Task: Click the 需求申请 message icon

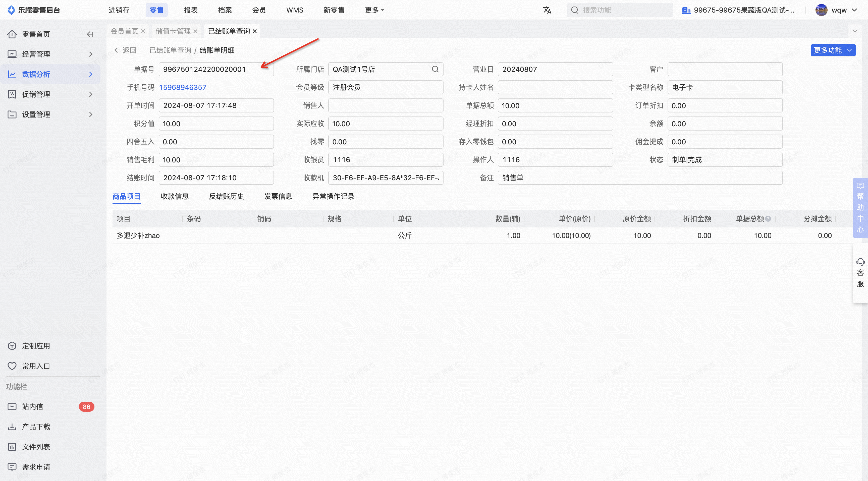Action: 12,467
